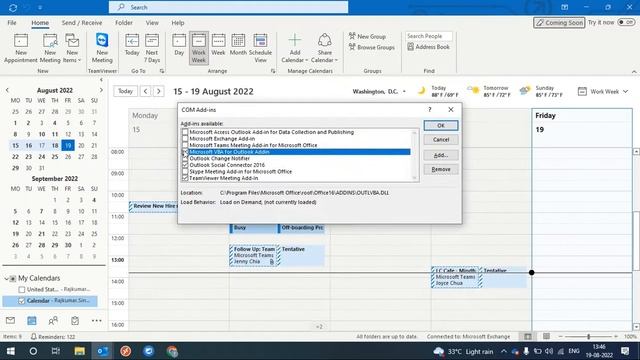The width and height of the screenshot is (640, 360).
Task: Switch to Day view
Action: (179, 45)
